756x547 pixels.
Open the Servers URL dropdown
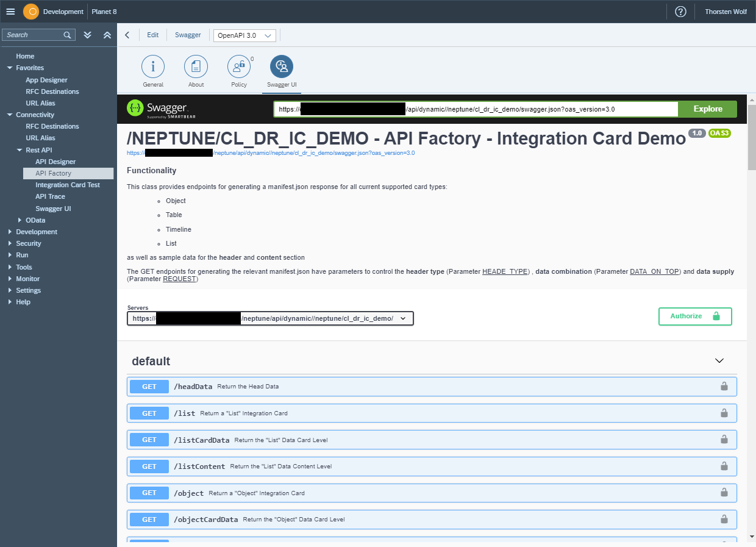pyautogui.click(x=270, y=318)
